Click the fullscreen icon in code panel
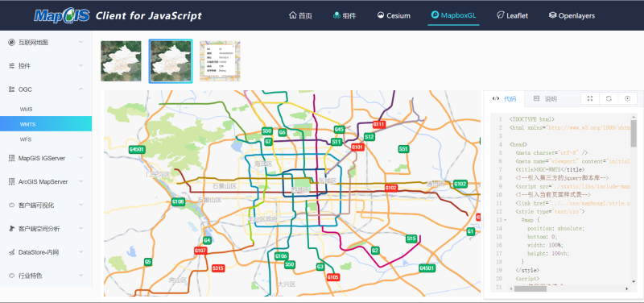 click(590, 98)
